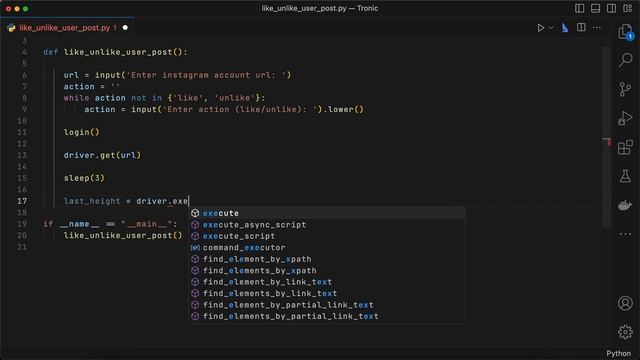The width and height of the screenshot is (640, 360).
Task: Place cursor on 'driver.get(url)' line
Action: click(102, 155)
